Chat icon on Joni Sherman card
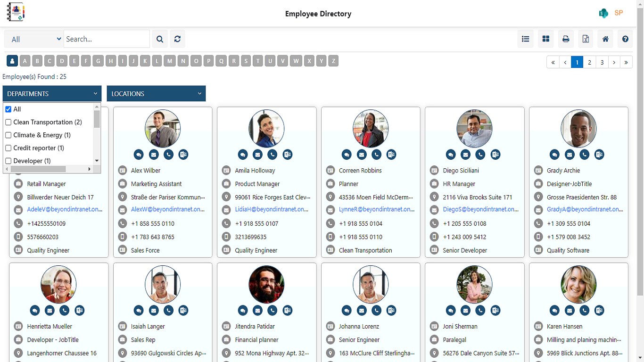644x362 pixels. click(x=451, y=310)
